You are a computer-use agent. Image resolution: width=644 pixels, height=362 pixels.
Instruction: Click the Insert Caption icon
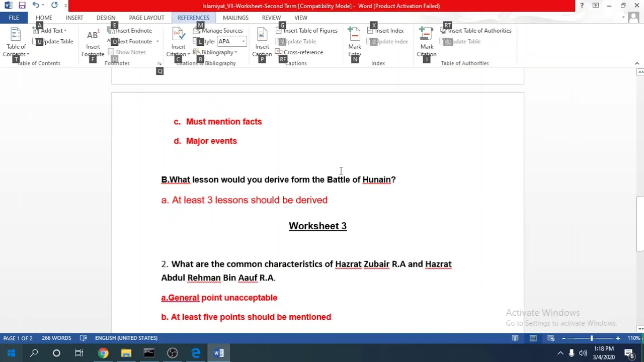point(262,43)
